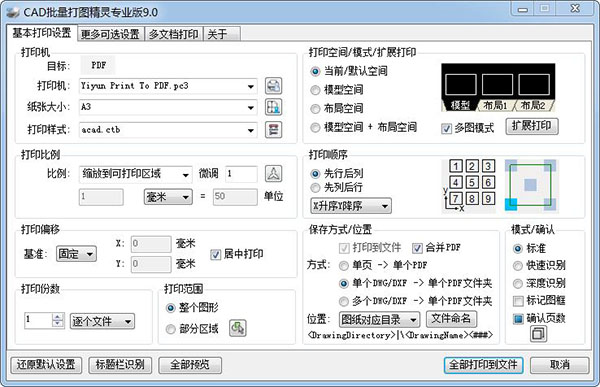
Task: Select 先行后列 print order
Action: click(336, 174)
